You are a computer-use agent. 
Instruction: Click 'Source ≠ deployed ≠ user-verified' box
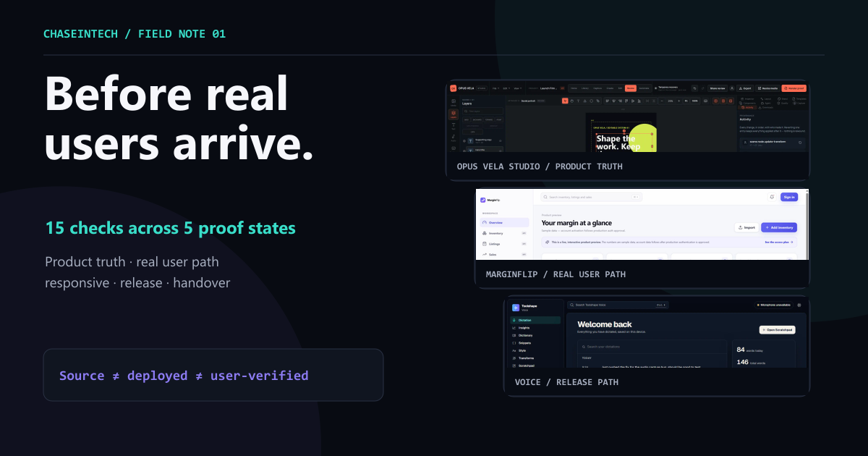pyautogui.click(x=213, y=375)
